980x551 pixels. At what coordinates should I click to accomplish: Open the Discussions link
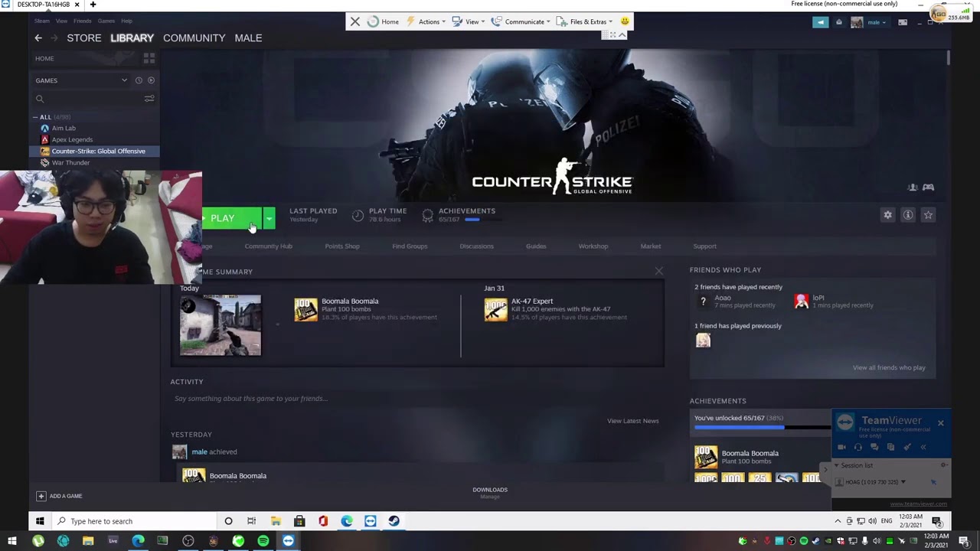(476, 246)
